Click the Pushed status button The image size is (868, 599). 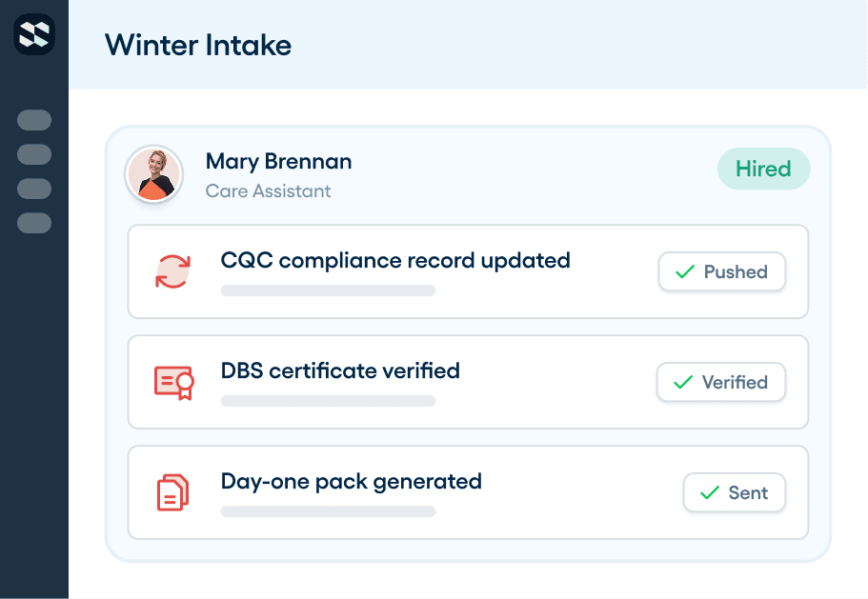pos(722,271)
